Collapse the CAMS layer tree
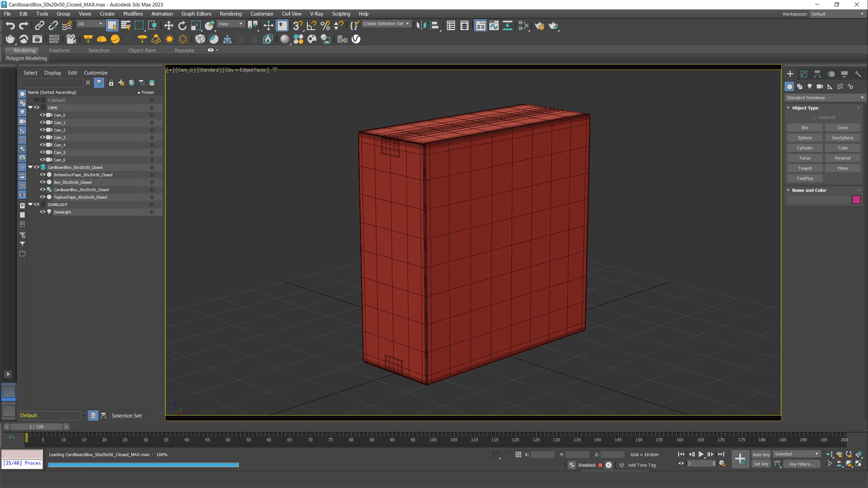The image size is (868, 488). pos(30,108)
